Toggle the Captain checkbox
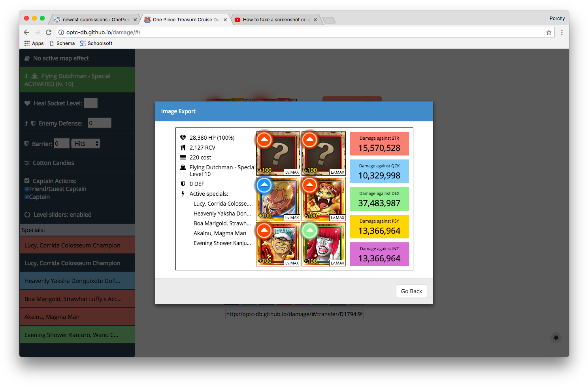The height and width of the screenshot is (386, 588). tap(27, 197)
